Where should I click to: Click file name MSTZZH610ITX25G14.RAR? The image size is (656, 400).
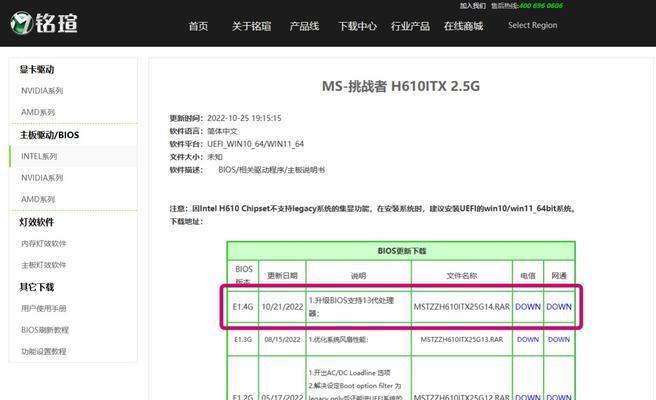point(462,307)
